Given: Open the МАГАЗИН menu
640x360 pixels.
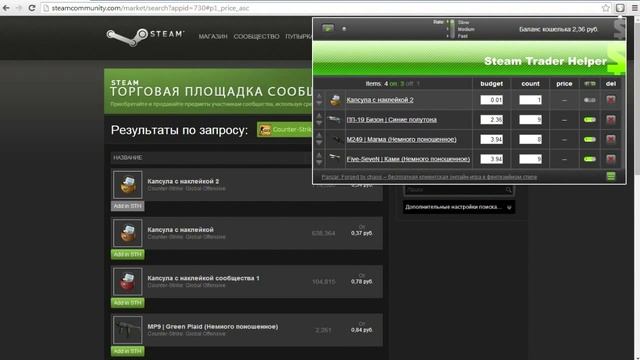Looking at the screenshot, I should (213, 36).
